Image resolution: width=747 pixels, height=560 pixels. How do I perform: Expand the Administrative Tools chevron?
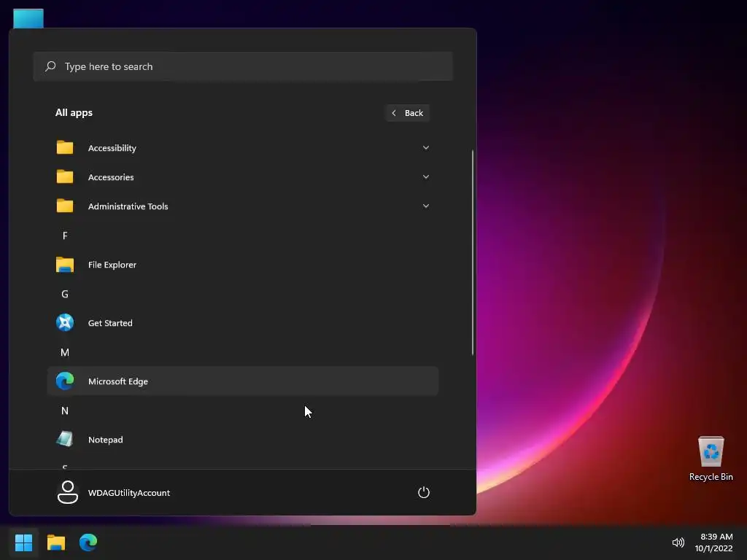(x=426, y=206)
